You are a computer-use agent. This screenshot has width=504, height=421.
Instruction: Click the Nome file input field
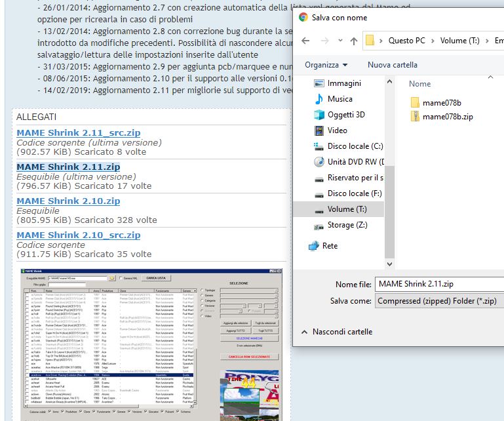pos(440,284)
